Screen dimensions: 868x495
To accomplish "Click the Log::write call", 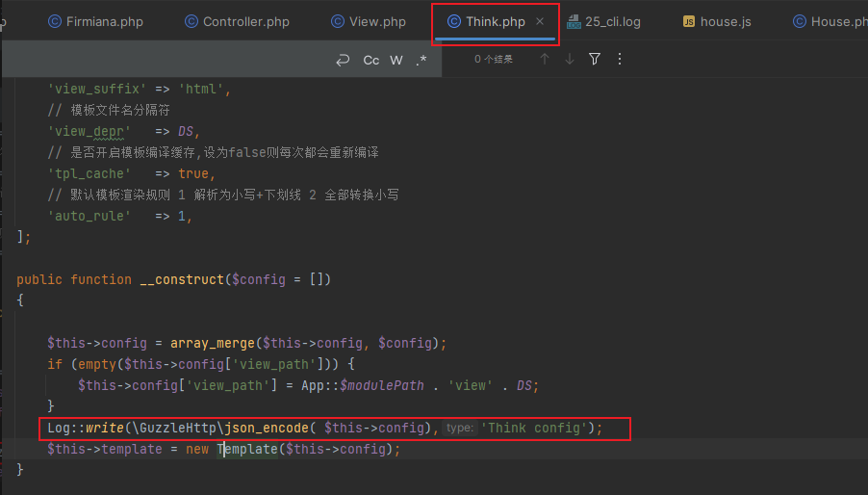I will click(x=86, y=428).
